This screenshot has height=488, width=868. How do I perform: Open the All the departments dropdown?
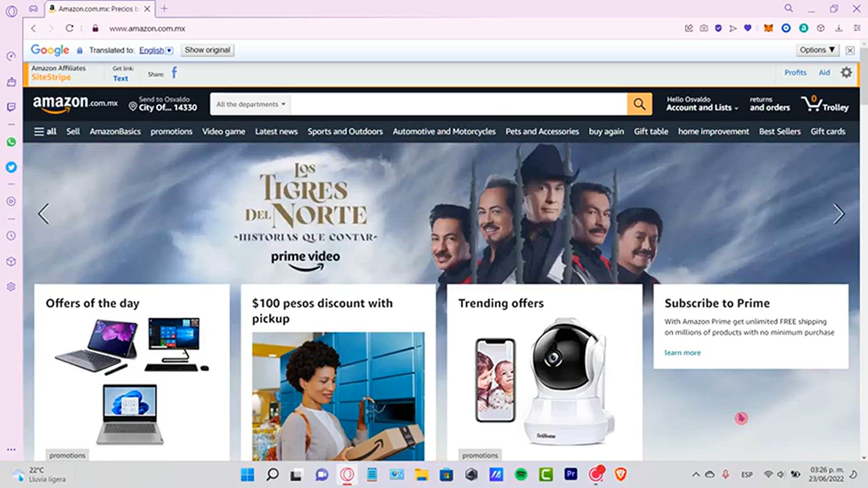point(250,104)
